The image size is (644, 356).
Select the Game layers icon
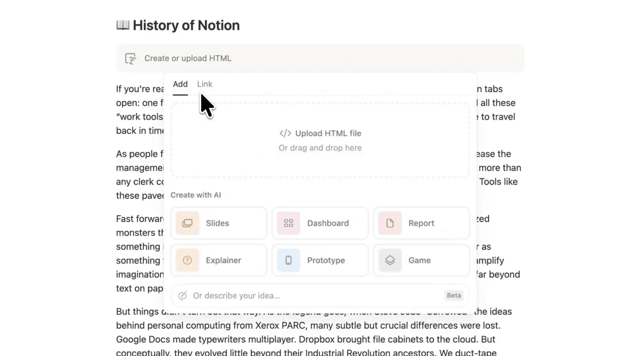click(390, 260)
